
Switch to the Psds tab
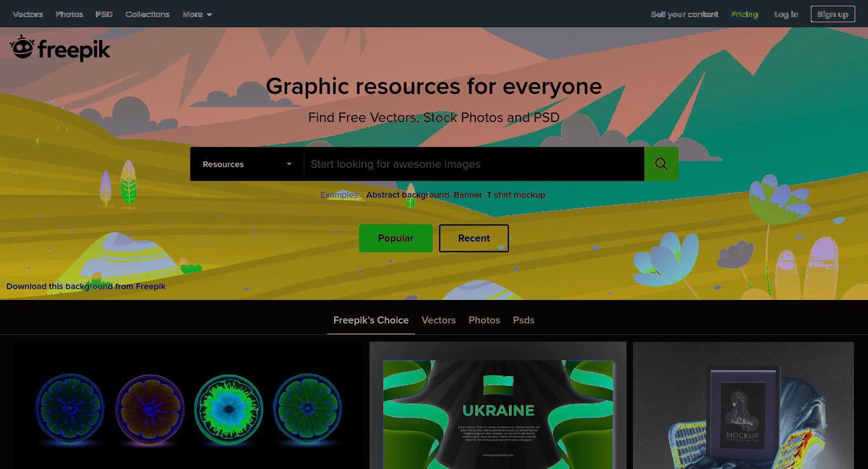click(524, 320)
